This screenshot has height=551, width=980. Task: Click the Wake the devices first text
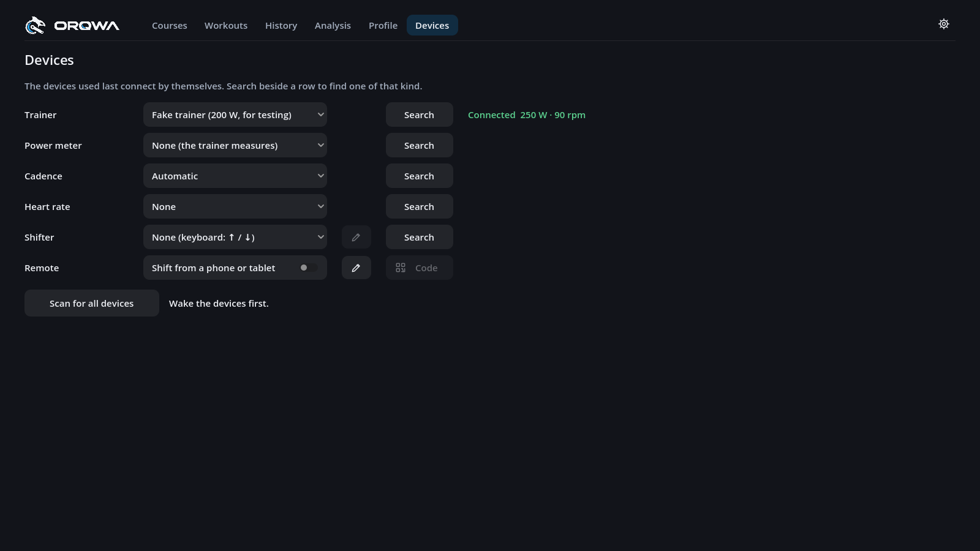219,304
